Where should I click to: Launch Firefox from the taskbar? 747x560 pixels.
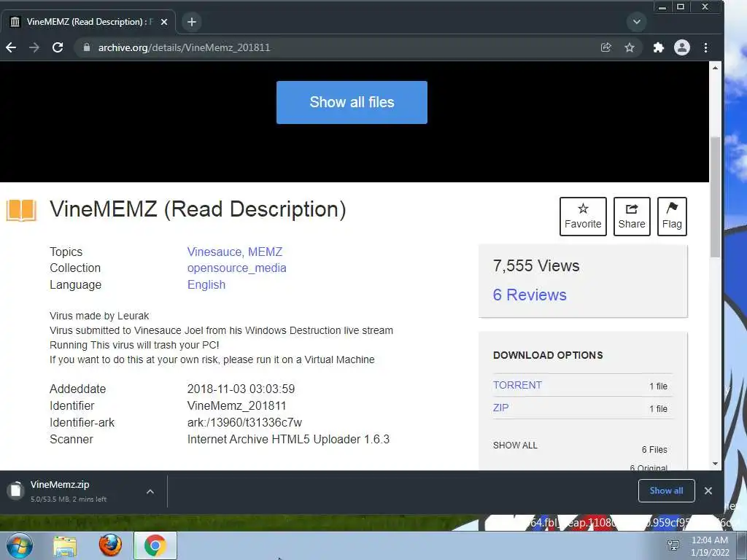(x=110, y=545)
